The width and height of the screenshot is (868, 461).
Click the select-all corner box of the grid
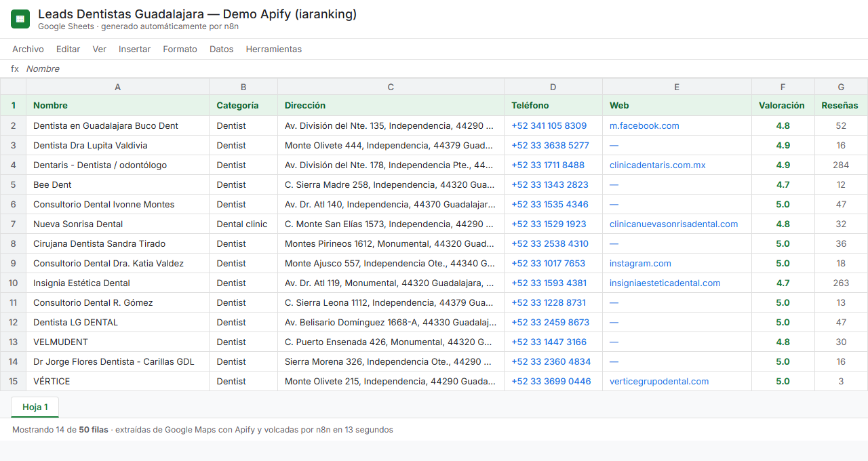(13, 87)
